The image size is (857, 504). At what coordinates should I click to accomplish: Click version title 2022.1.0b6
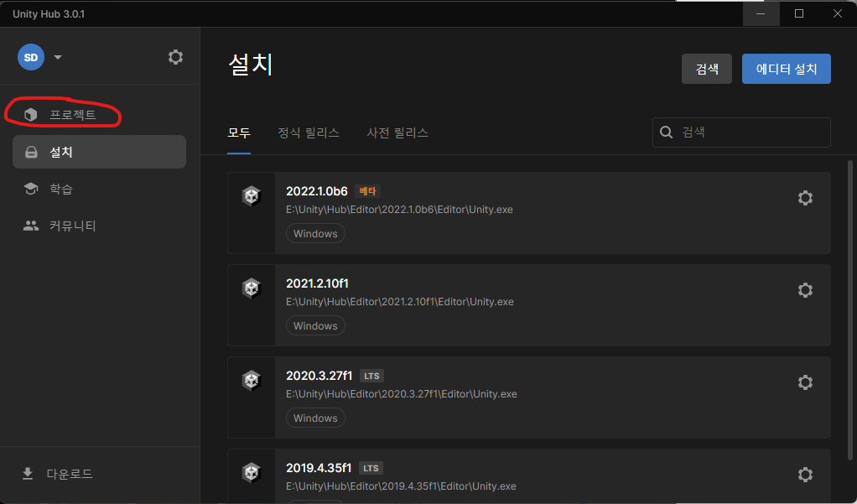tap(317, 191)
